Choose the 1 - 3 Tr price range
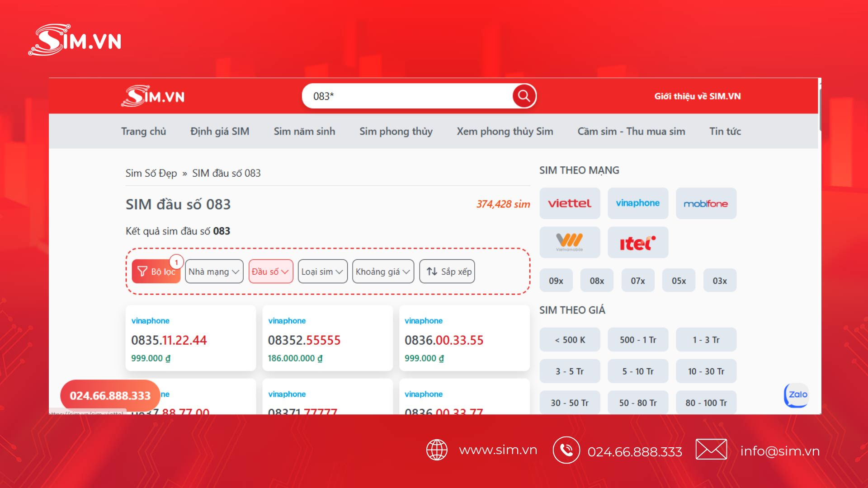868x488 pixels. pos(706,340)
